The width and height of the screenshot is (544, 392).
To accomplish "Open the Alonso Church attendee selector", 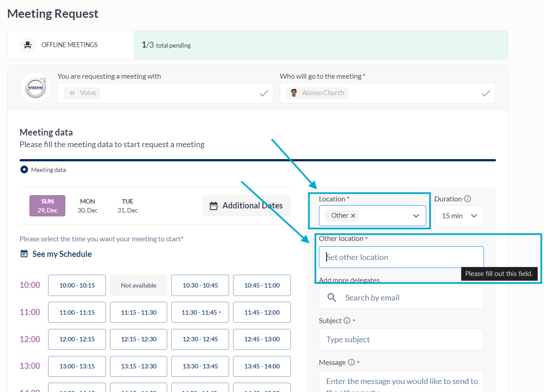I will click(387, 93).
